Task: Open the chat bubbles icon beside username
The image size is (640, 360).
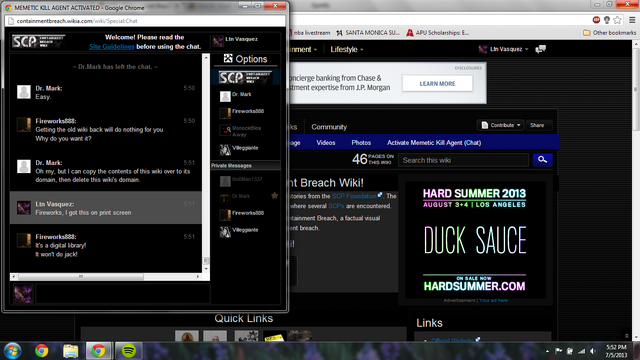Action: 541,49
